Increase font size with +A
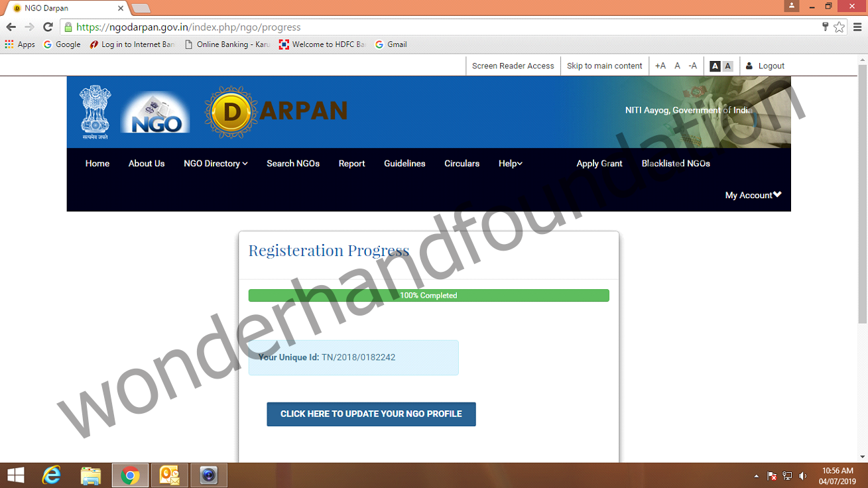The image size is (868, 488). point(660,66)
